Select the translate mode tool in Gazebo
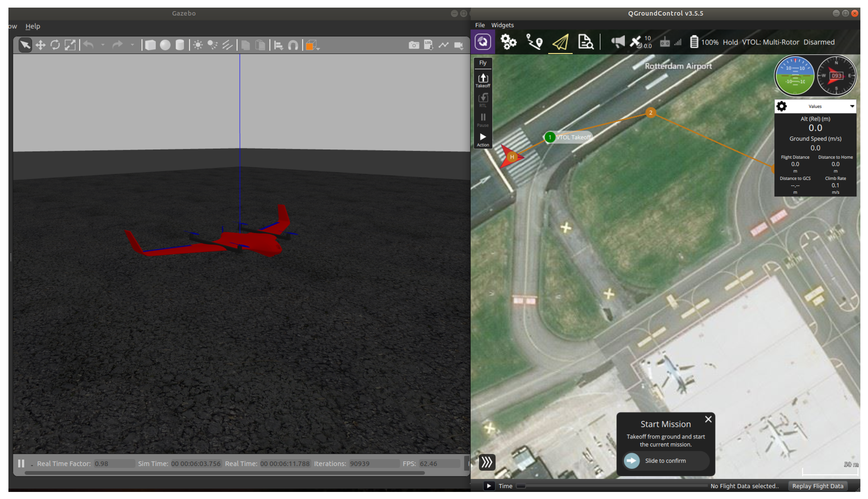The width and height of the screenshot is (868, 499). 41,45
